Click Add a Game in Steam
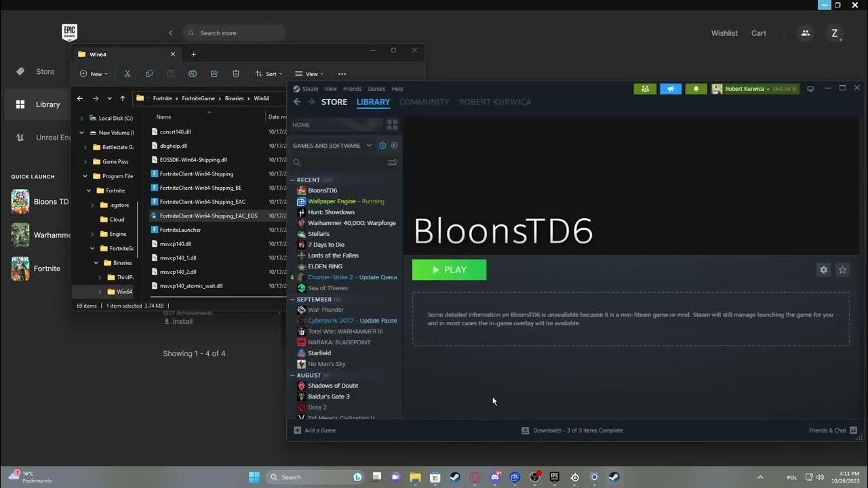This screenshot has width=868, height=488. 315,430
